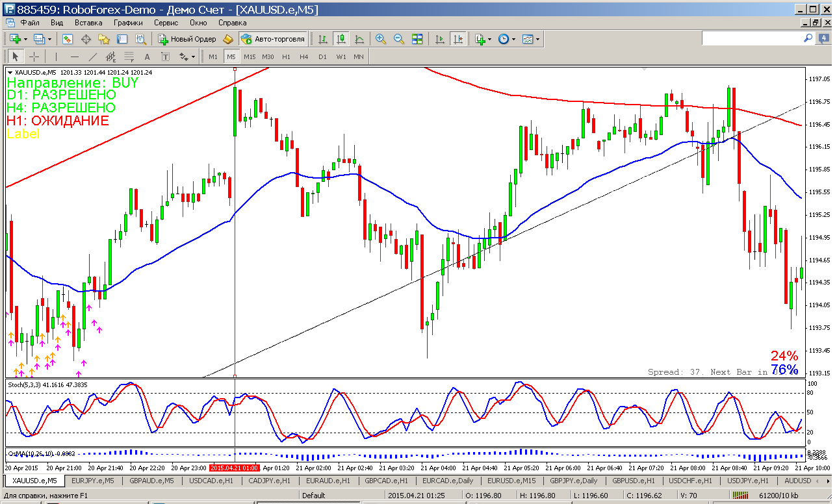This screenshot has width=837, height=504.
Task: Select the cursor arrow tool
Action: pos(16,57)
